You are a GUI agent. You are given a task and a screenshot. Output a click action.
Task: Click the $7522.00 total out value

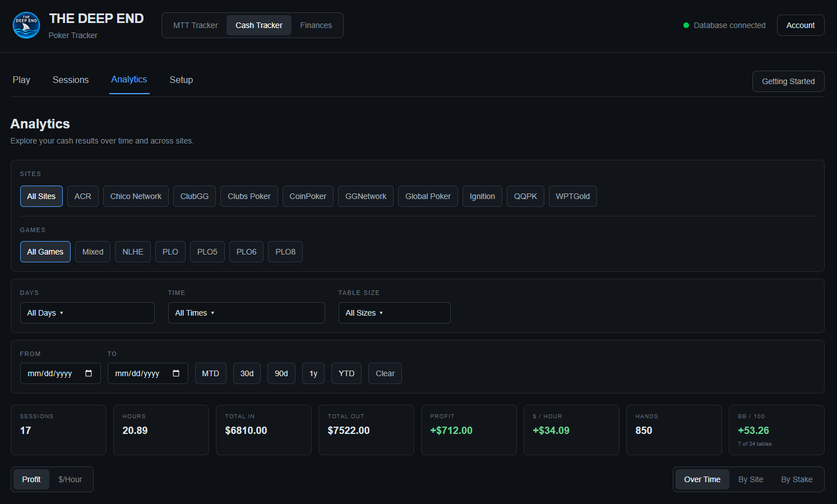click(x=349, y=431)
